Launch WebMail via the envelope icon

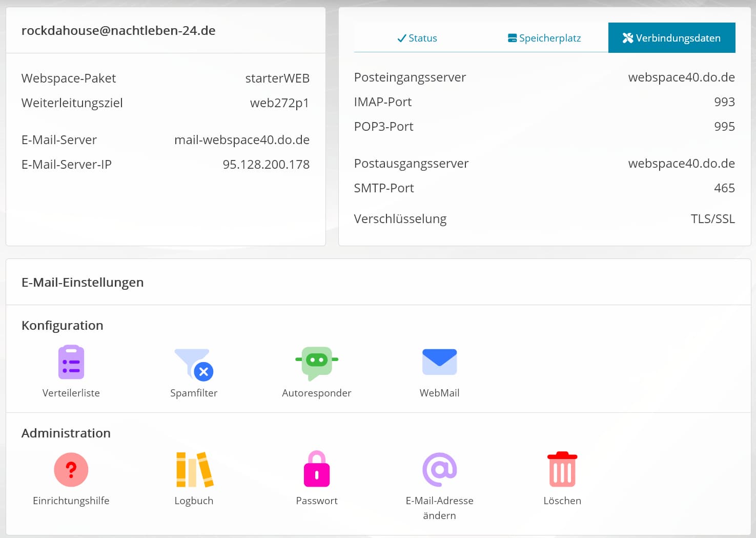click(439, 362)
